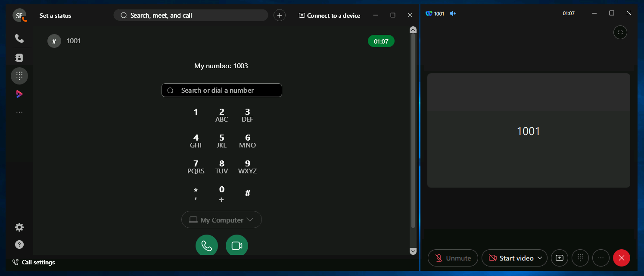Unmute the microphone

[453, 258]
